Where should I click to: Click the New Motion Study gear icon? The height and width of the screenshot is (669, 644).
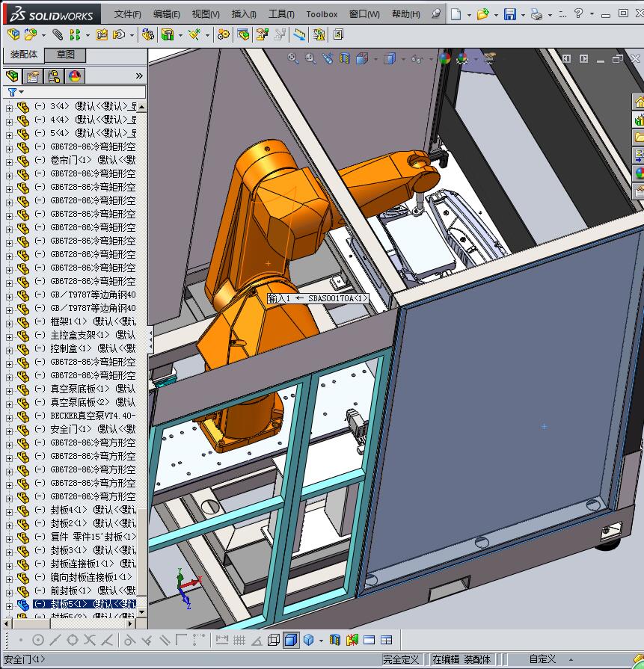pos(223,34)
